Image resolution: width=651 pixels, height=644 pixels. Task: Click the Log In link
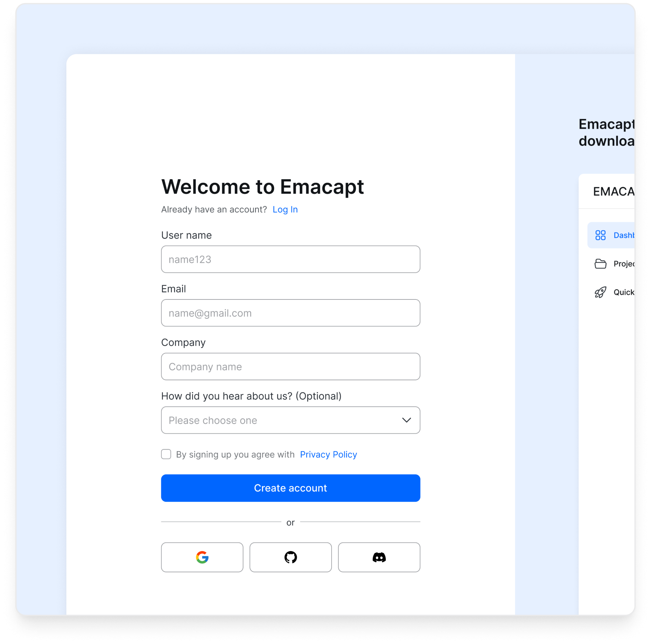[286, 209]
